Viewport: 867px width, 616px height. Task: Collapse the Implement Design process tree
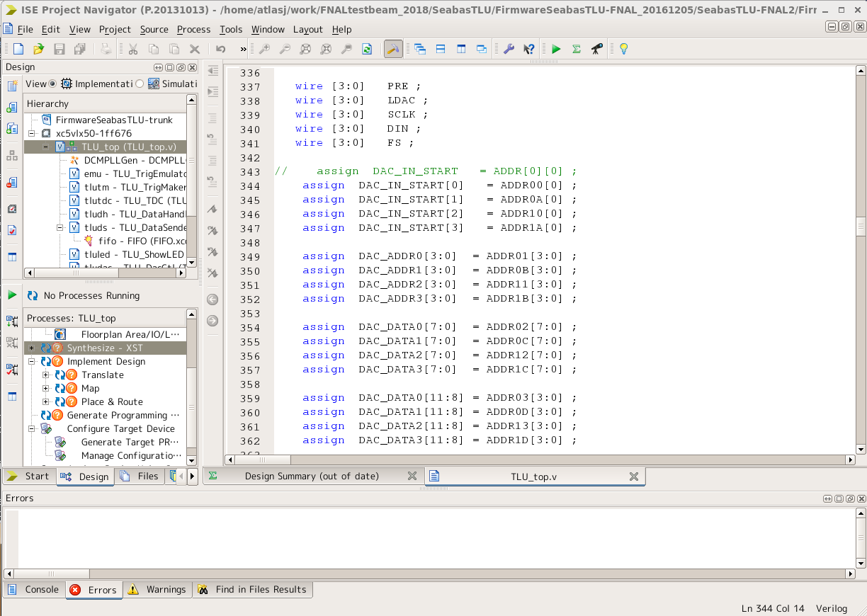[x=32, y=362]
